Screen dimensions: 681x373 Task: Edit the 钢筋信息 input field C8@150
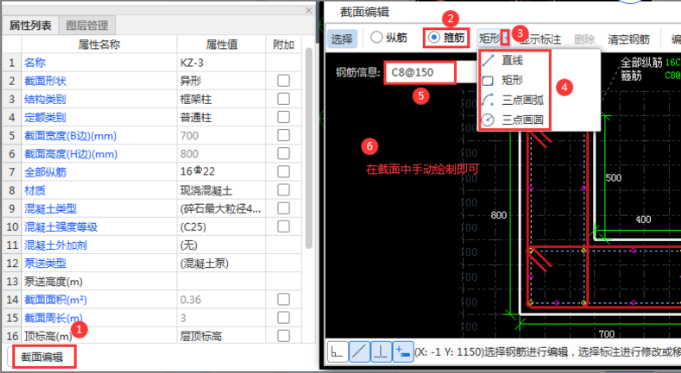pyautogui.click(x=420, y=73)
